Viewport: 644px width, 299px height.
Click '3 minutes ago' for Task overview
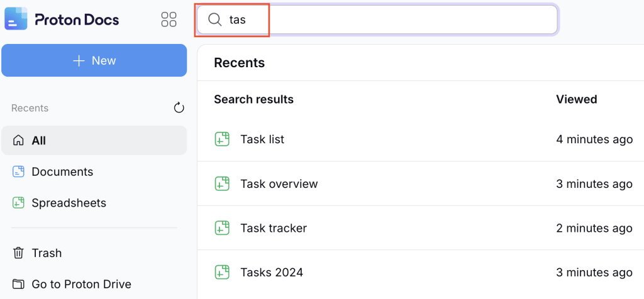click(594, 183)
